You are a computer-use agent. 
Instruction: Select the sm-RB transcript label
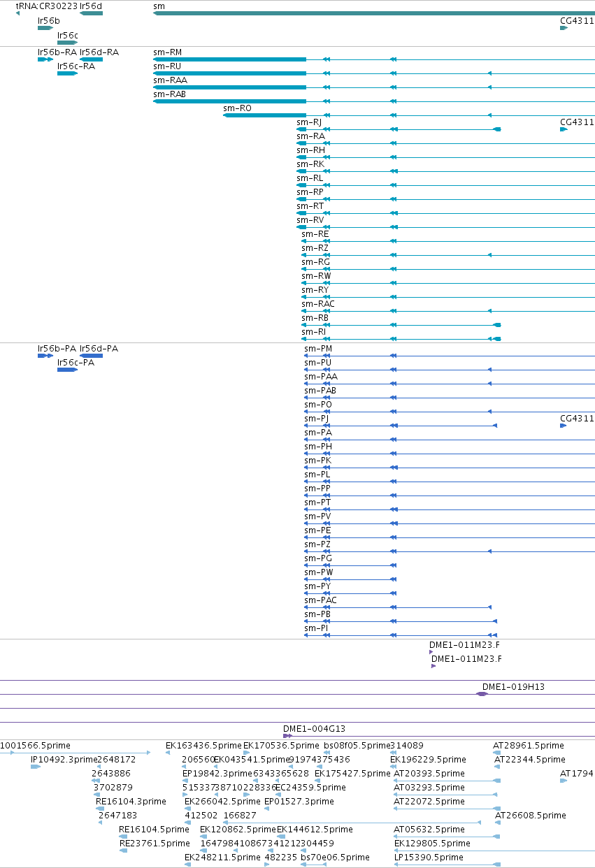(315, 317)
